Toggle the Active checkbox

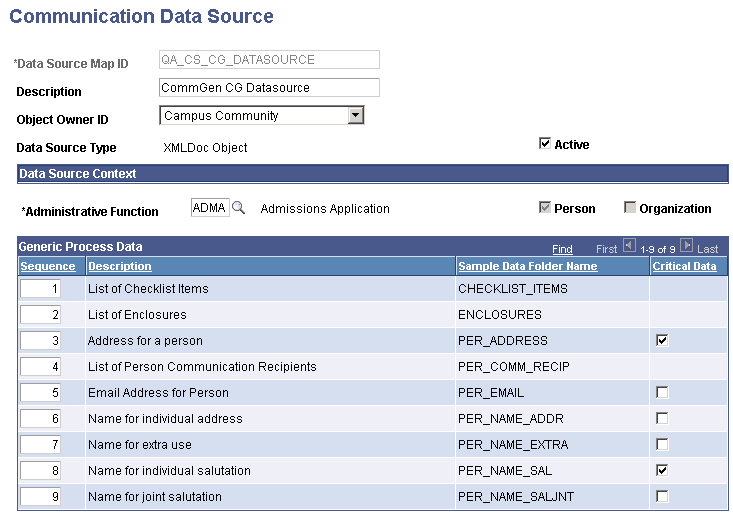point(545,144)
